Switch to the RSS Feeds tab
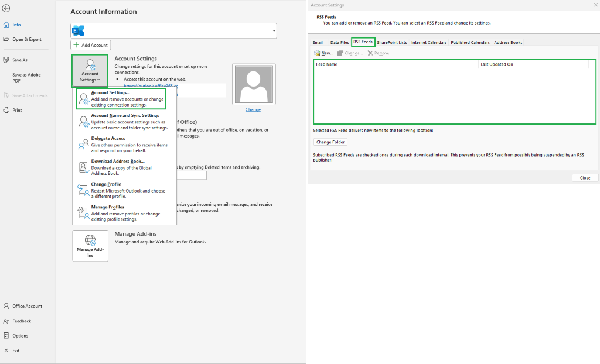This screenshot has width=600, height=364. (363, 42)
